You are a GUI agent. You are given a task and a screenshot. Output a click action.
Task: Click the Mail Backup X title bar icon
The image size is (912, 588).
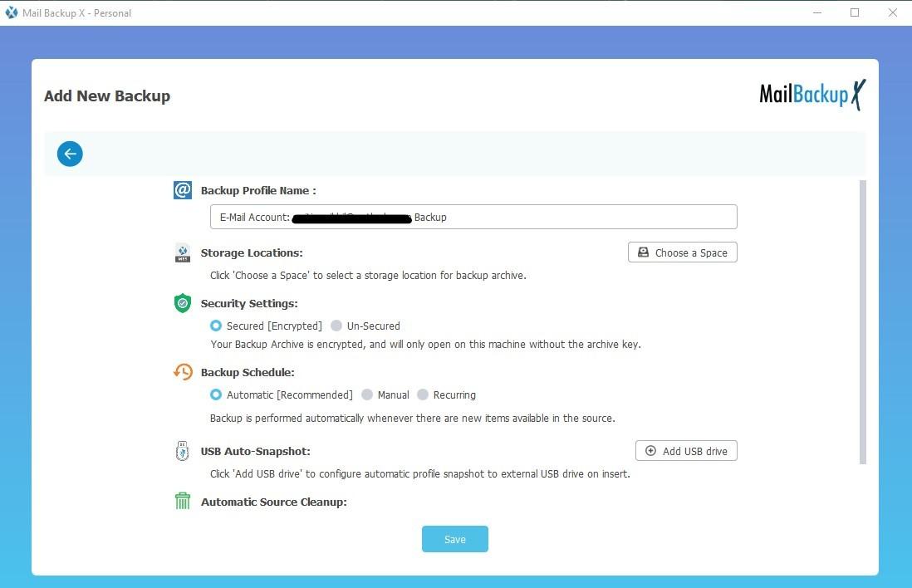pos(11,12)
